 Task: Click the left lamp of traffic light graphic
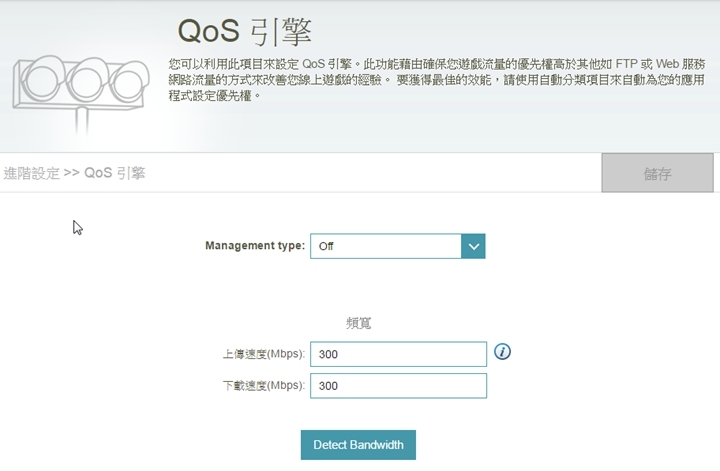42,80
